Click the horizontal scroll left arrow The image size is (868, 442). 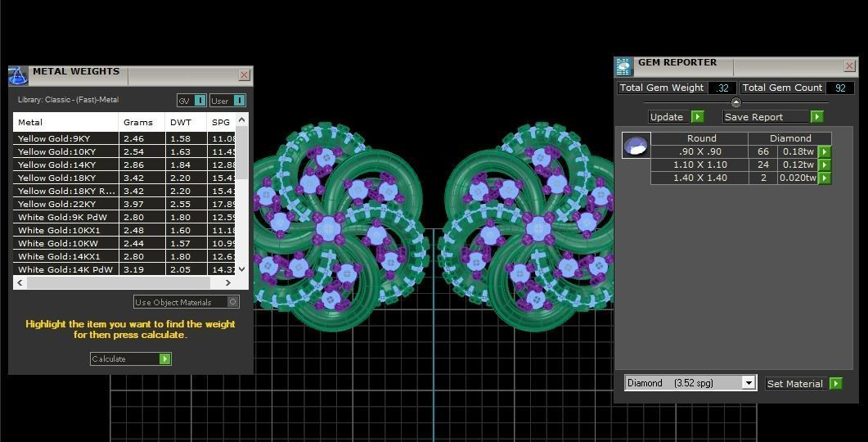pos(20,282)
